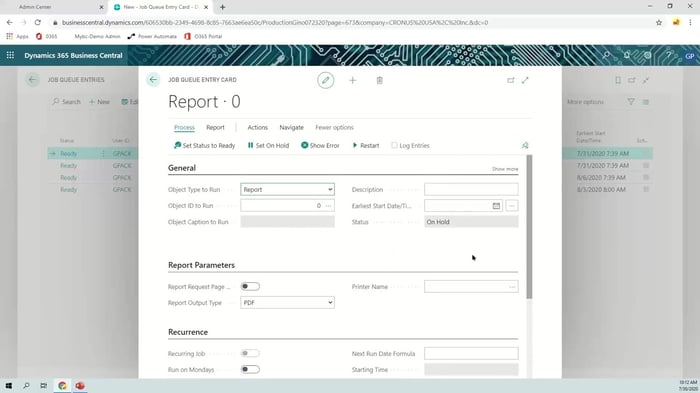Viewport: 700px width, 393px height.
Task: Open O365 Portal bookmark
Action: 203,36
